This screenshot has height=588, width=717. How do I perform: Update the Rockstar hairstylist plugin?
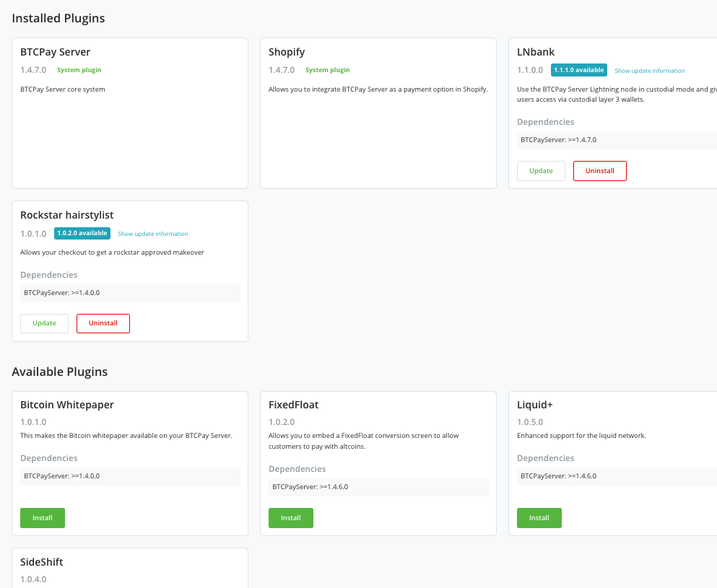pos(44,323)
